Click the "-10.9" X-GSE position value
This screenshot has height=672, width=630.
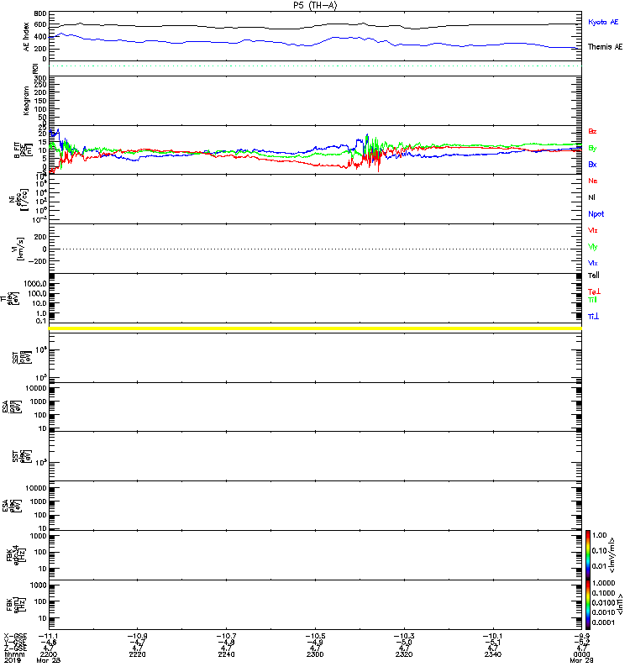pos(137,637)
